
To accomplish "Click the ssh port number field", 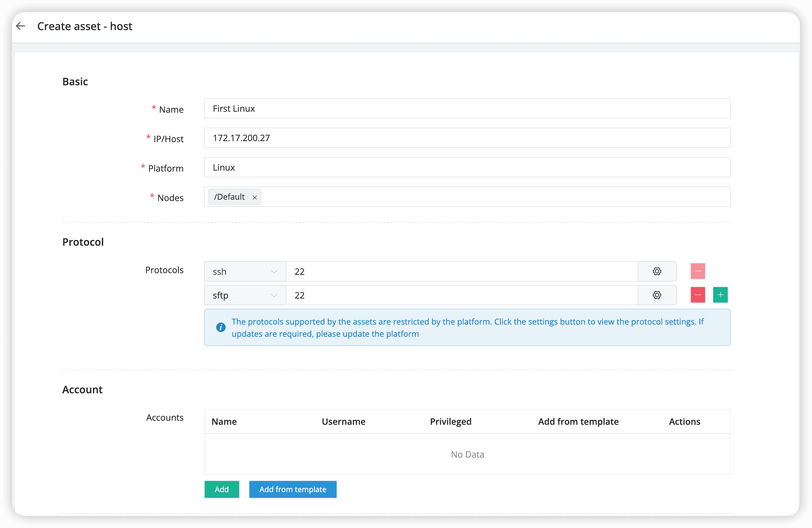I will click(461, 272).
